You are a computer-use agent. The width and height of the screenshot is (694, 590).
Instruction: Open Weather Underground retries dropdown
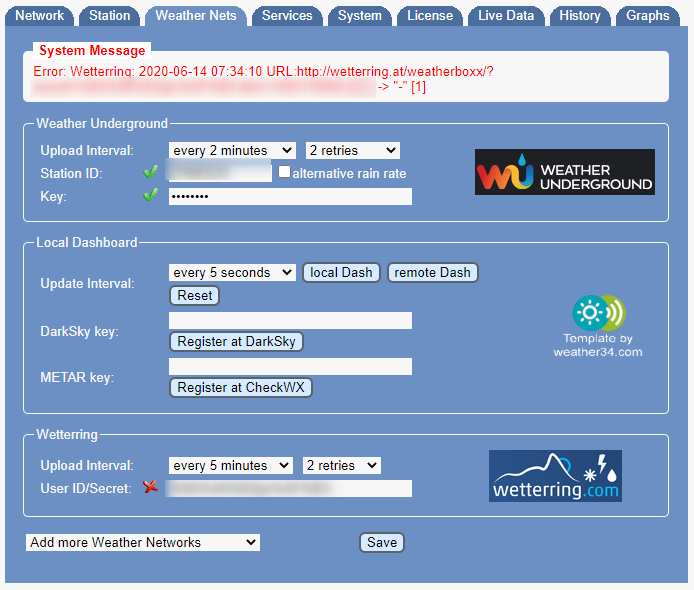(352, 151)
